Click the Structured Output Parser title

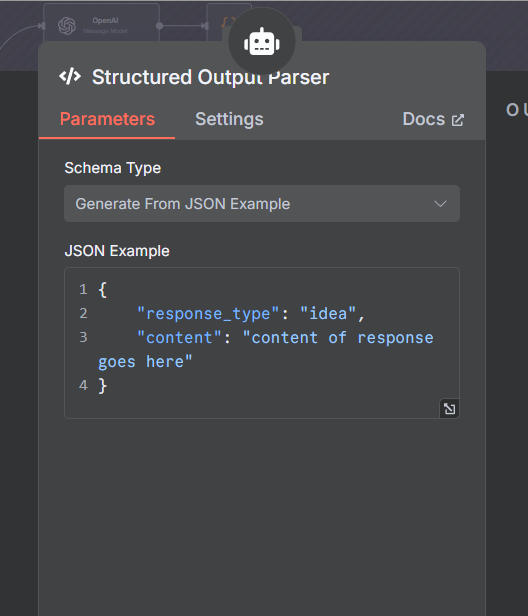pos(210,77)
